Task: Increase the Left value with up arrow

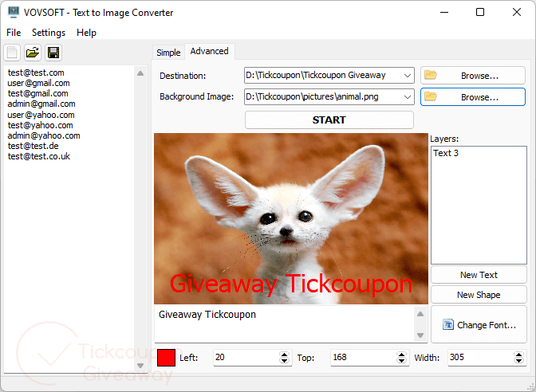Action: coord(285,355)
